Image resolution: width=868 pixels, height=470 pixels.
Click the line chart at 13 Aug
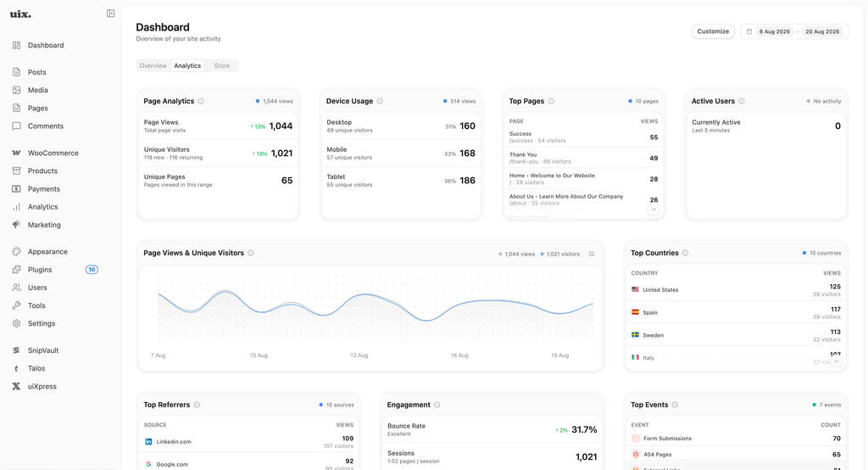coord(359,295)
